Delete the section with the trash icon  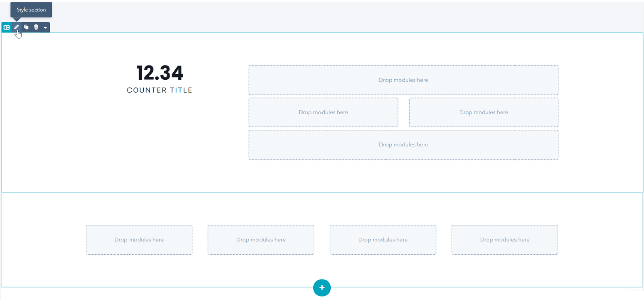[36, 27]
